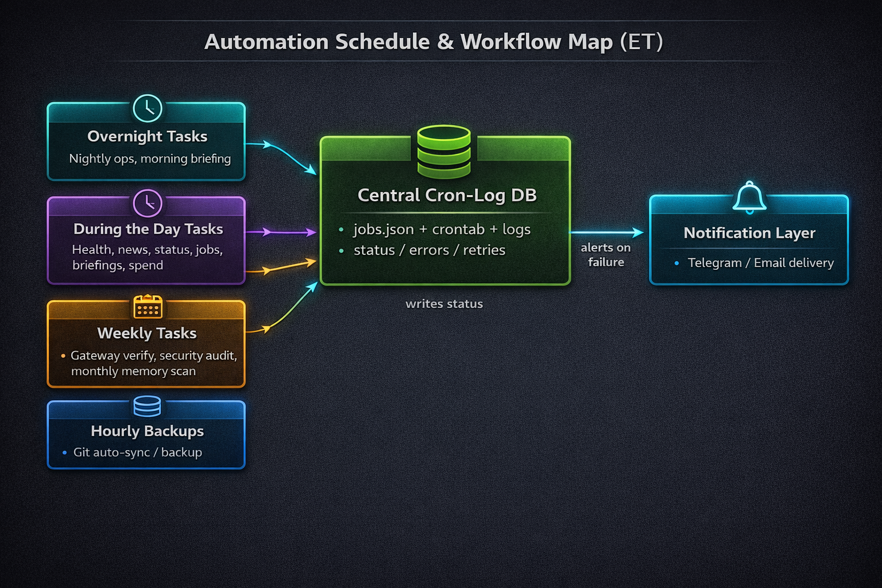Screen dimensions: 882x588
Task: Click 'Telegram / Email delivery' text
Action: point(761,263)
